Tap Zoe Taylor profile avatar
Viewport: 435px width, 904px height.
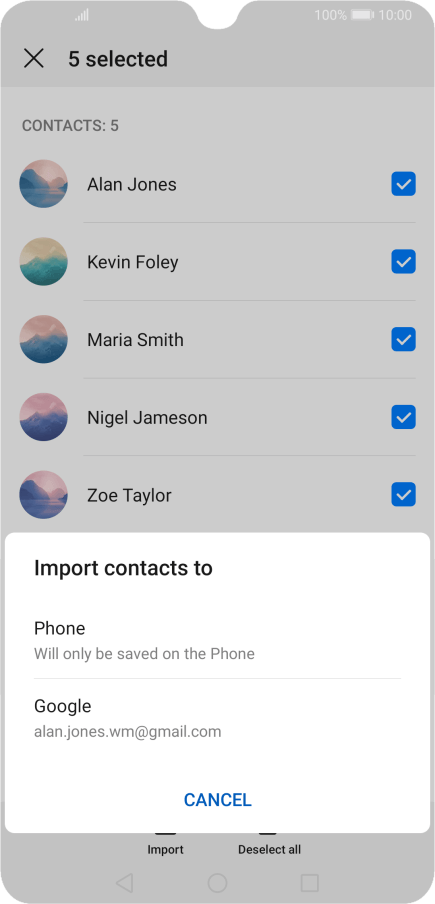pyautogui.click(x=43, y=495)
